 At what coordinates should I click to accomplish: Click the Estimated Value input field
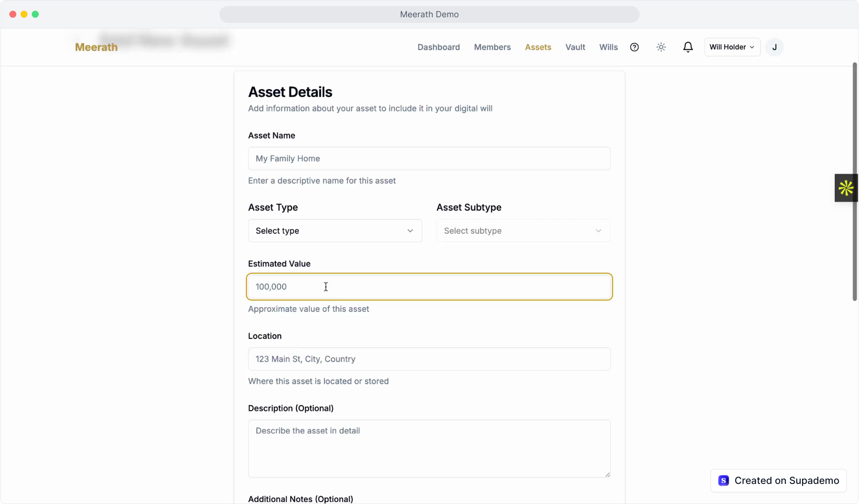click(x=429, y=287)
